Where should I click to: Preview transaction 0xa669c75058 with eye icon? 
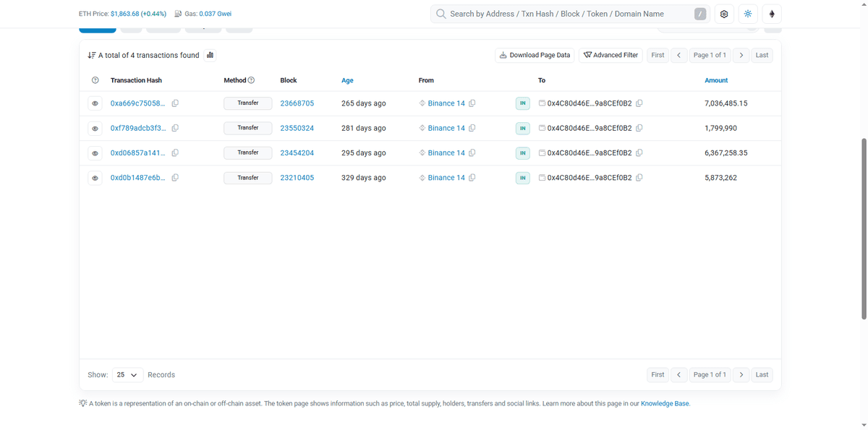[95, 103]
